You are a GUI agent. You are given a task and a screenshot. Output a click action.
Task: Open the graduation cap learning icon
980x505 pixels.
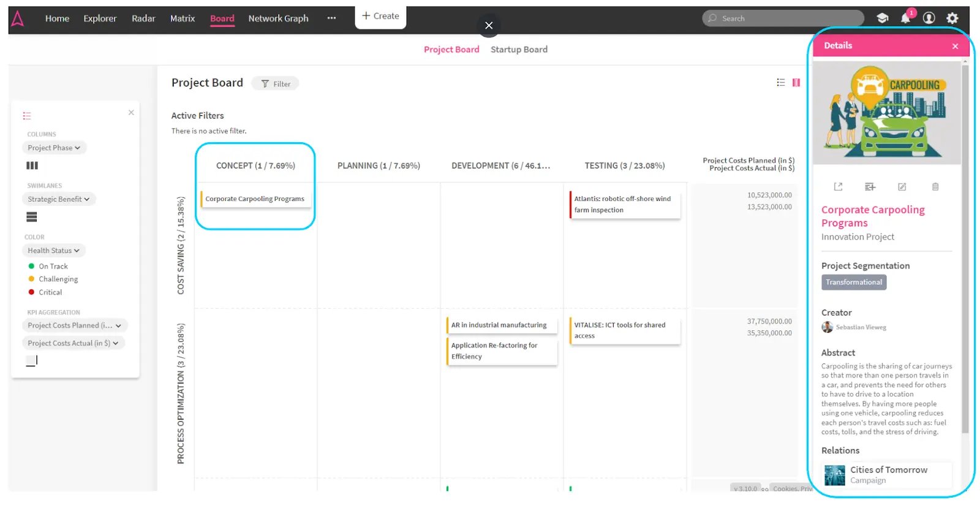[882, 18]
